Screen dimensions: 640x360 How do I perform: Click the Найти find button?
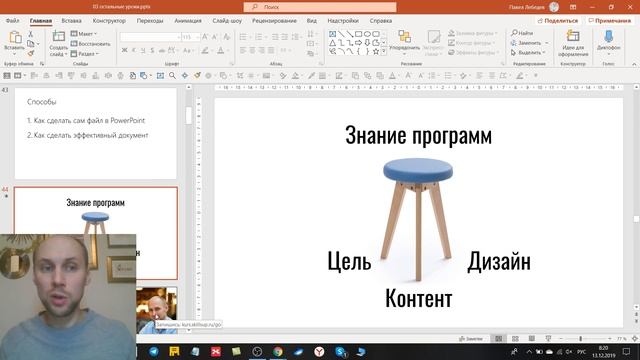coord(522,33)
